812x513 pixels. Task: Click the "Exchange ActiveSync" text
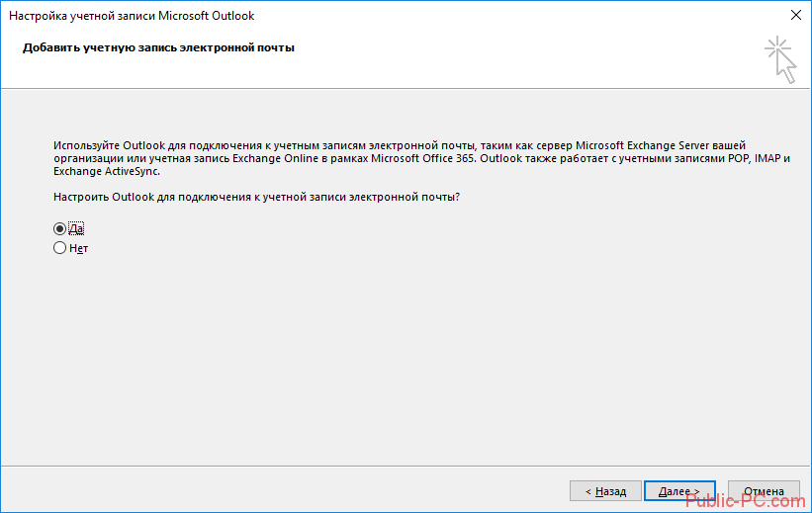tap(106, 171)
